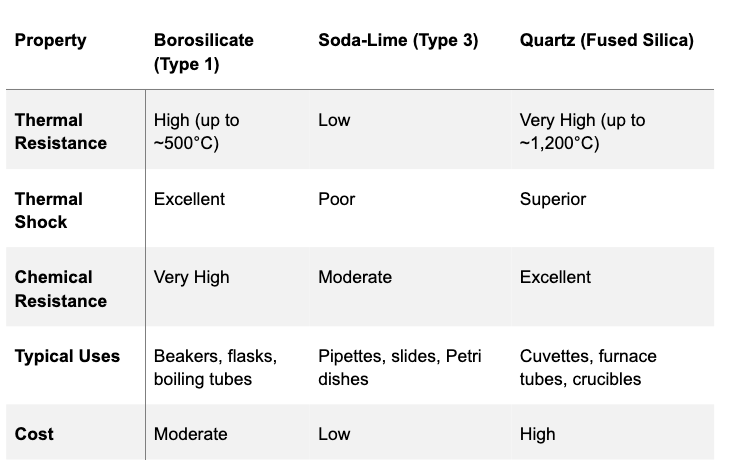Select the Superior thermal shock cell
This screenshot has width=733, height=472.
pos(553,200)
